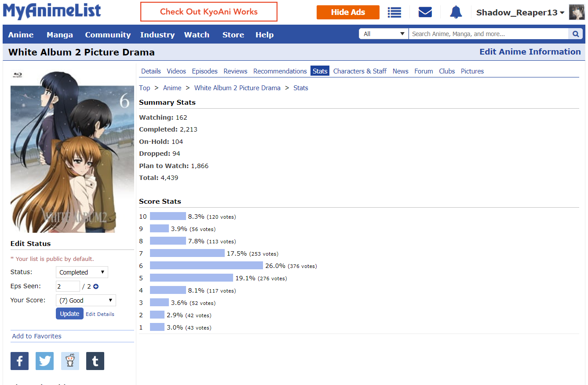Screen dimensions: 588x385
Task: Share on Reddit icon
Action: (x=70, y=361)
